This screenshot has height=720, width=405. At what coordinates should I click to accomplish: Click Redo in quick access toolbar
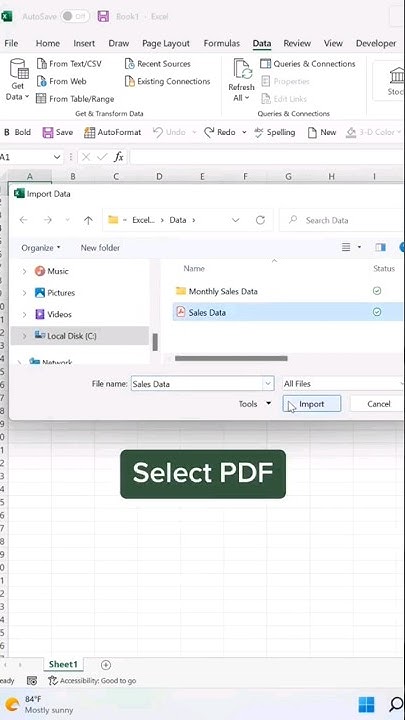[220, 132]
